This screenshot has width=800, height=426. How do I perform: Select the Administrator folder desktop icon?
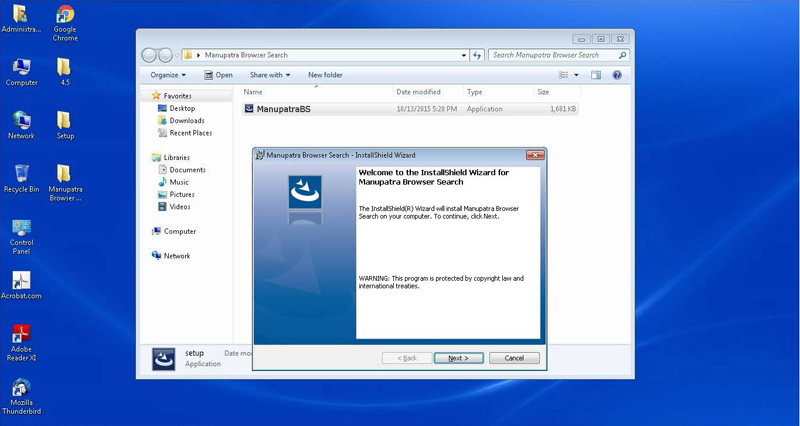coord(21,19)
